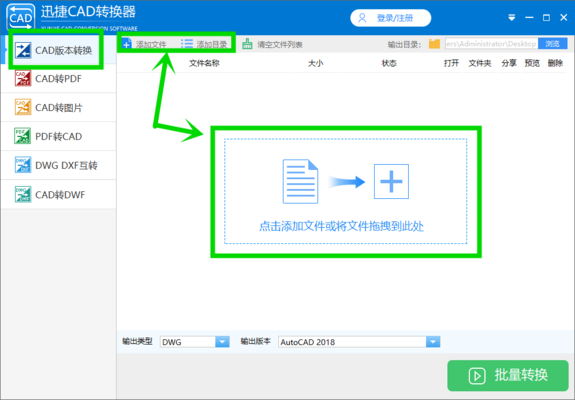Choose the PDF转CAD sidebar icon

pos(23,136)
